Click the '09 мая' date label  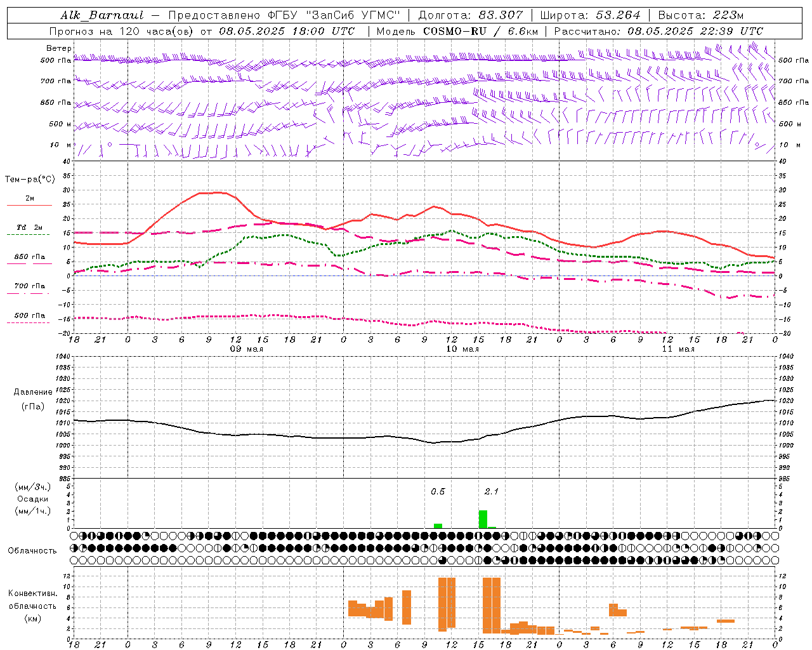click(247, 349)
